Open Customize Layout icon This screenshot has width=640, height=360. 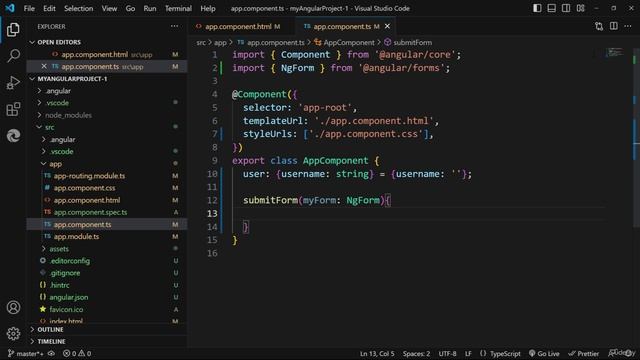pos(580,8)
